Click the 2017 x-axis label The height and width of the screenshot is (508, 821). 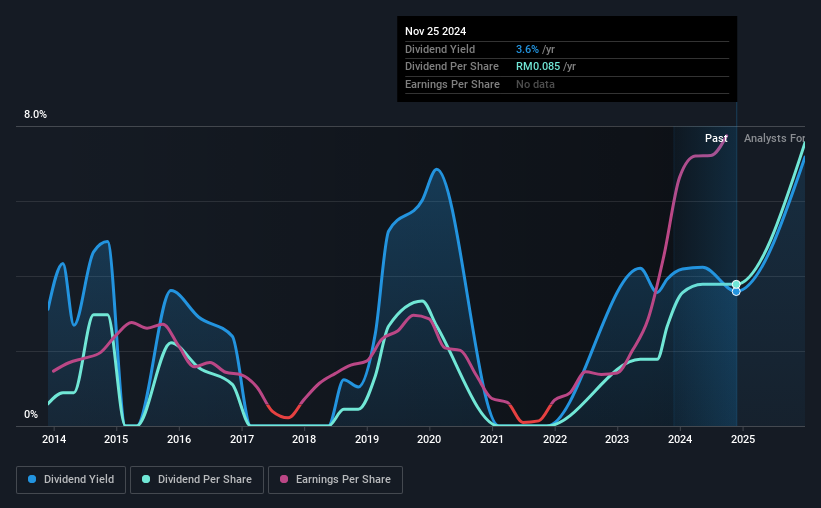(242, 439)
